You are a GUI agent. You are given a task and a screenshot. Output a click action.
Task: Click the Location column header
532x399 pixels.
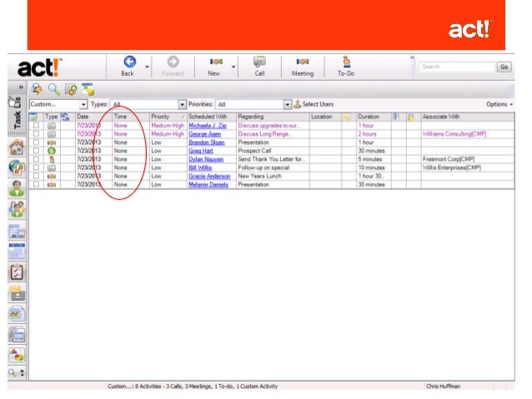[x=325, y=117]
